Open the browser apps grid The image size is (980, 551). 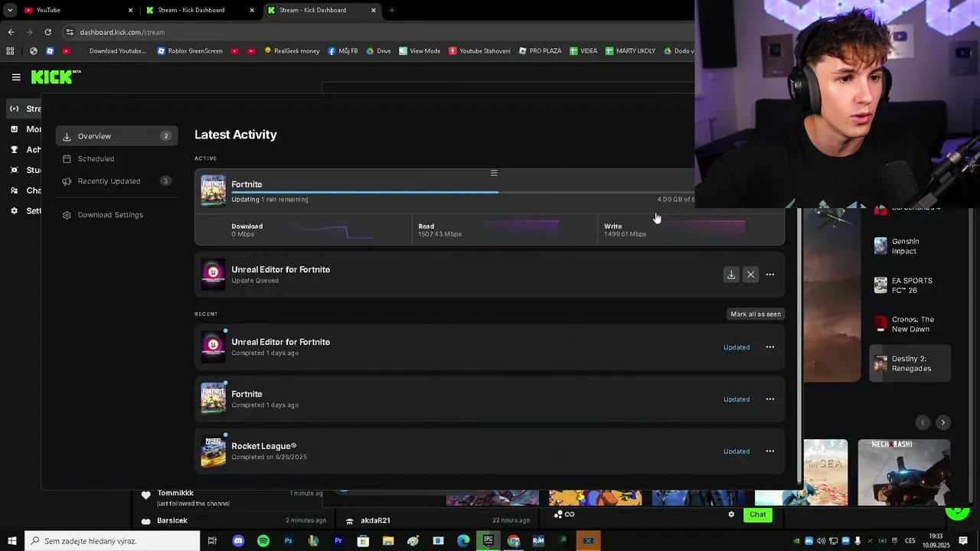[x=10, y=51]
